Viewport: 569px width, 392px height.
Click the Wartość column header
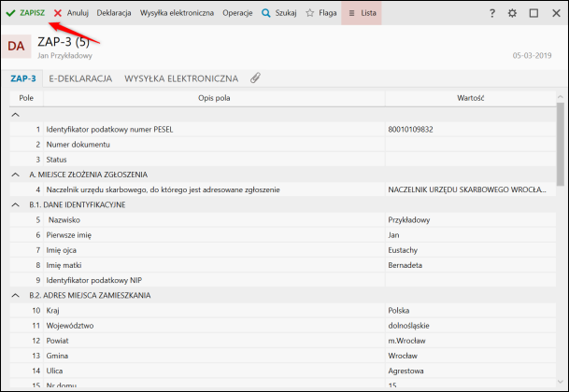point(470,98)
